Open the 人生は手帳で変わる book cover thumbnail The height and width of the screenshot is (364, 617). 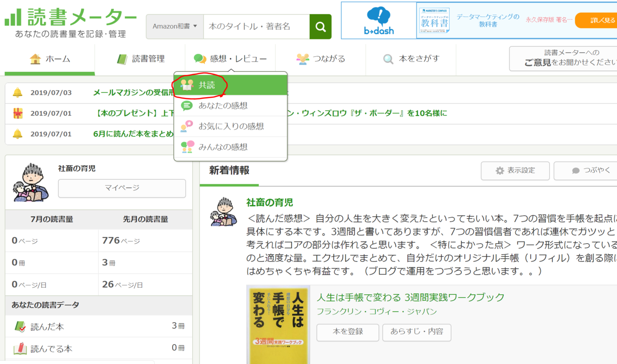coord(278,325)
